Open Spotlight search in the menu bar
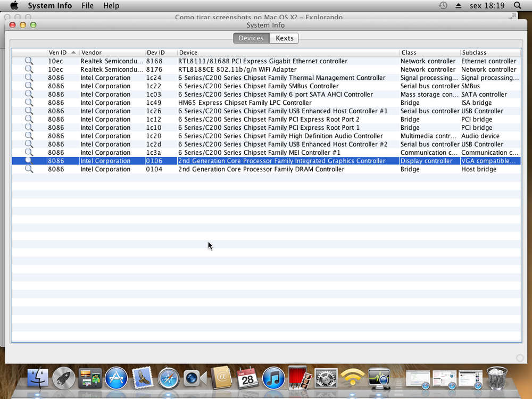532x399 pixels. [x=517, y=5]
